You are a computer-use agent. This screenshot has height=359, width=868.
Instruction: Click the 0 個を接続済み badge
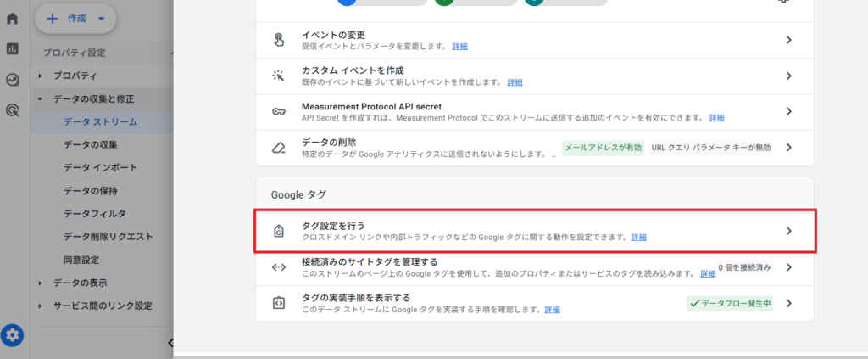coord(744,267)
